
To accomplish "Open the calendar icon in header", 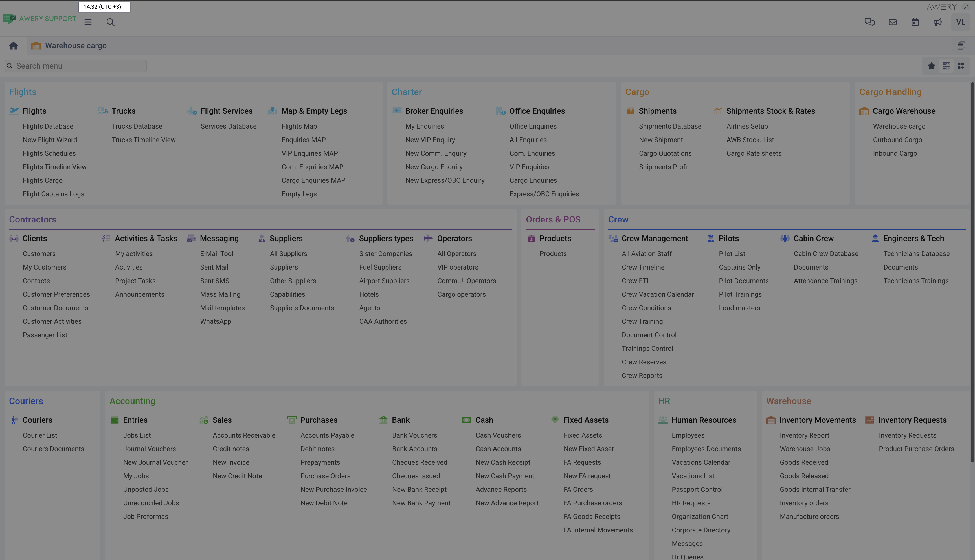I will coord(915,22).
